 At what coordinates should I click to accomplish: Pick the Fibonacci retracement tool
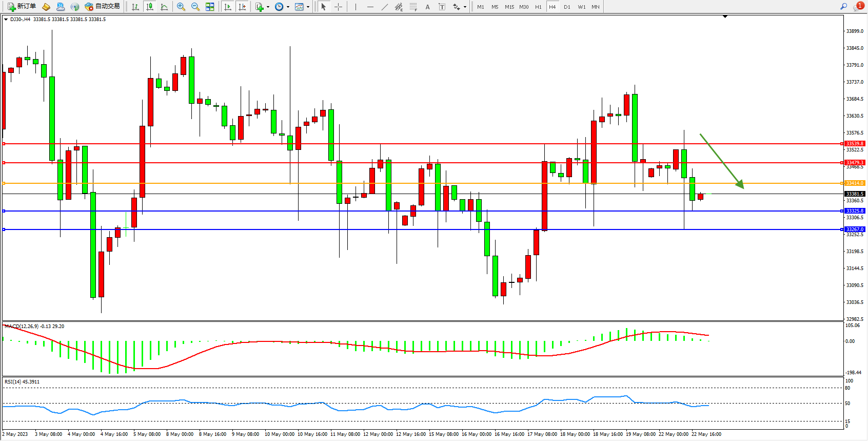coord(413,7)
